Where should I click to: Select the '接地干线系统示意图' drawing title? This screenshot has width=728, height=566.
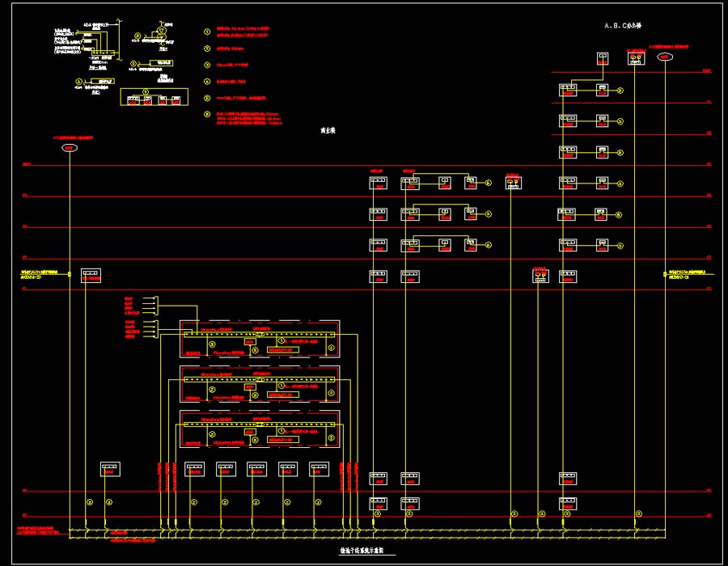coord(362,551)
